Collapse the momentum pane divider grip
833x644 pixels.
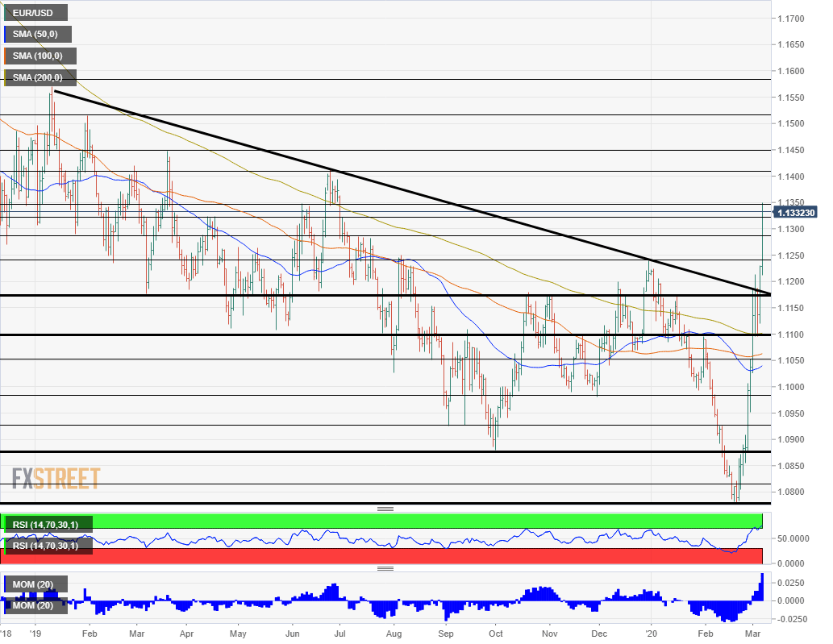tap(385, 567)
